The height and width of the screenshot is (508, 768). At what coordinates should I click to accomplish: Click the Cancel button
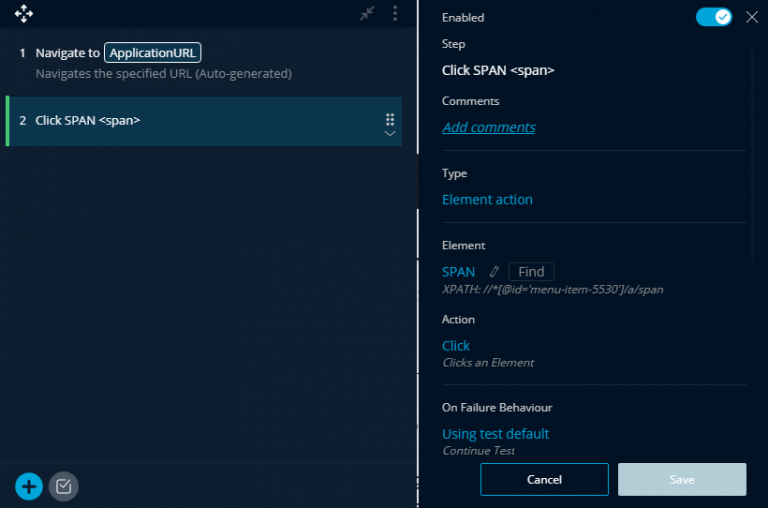[x=544, y=480]
